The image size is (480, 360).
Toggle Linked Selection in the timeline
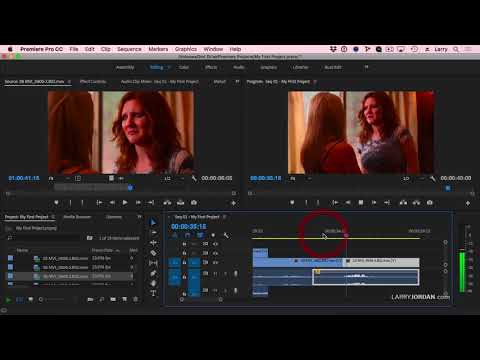coord(200,235)
